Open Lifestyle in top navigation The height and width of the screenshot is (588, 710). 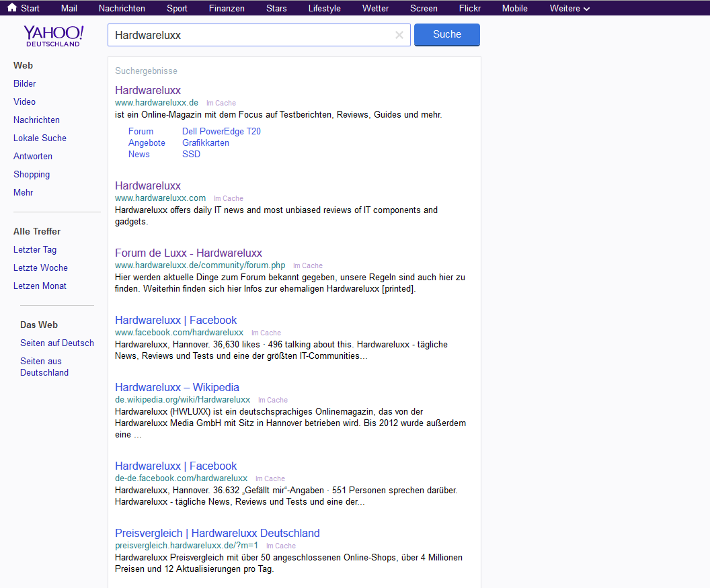(x=324, y=8)
